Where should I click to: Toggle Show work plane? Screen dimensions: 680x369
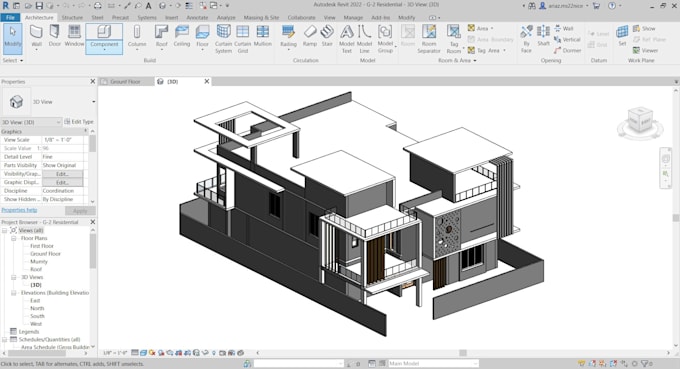coord(644,28)
